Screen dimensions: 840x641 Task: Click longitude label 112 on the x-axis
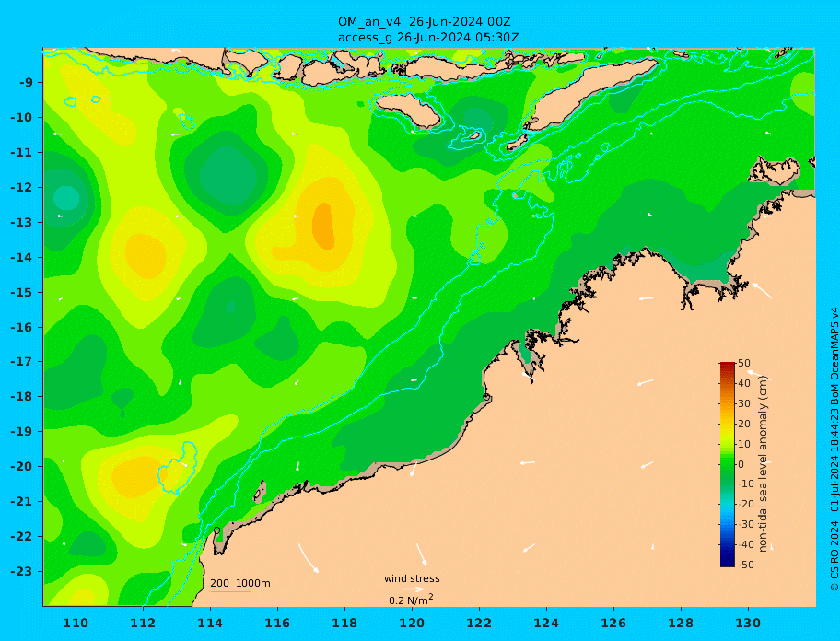[x=143, y=624]
